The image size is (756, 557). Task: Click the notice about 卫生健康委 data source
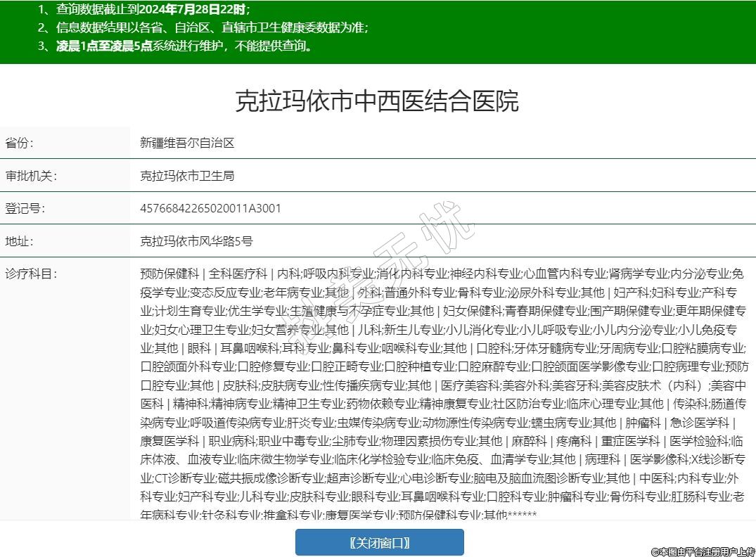[x=203, y=28]
